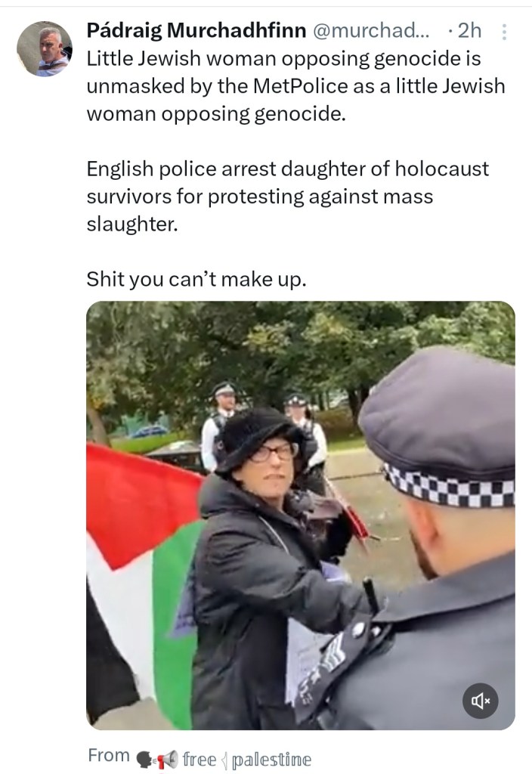
Task: Click the police officer's checkered cap in video
Action: tap(439, 429)
